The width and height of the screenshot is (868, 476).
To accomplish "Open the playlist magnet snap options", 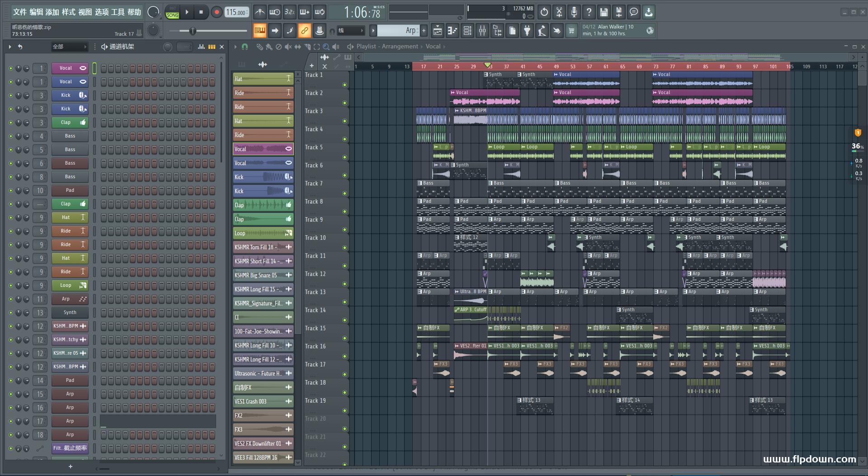I will tap(245, 47).
